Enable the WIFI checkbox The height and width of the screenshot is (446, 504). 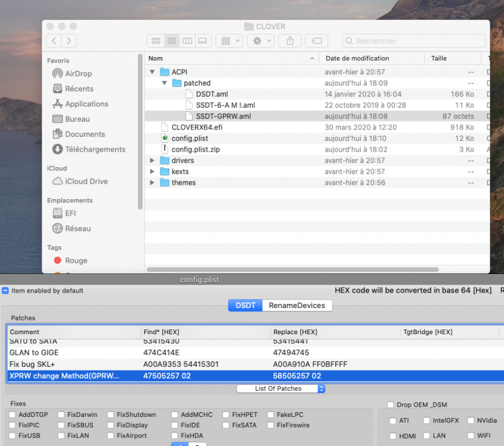(471, 435)
